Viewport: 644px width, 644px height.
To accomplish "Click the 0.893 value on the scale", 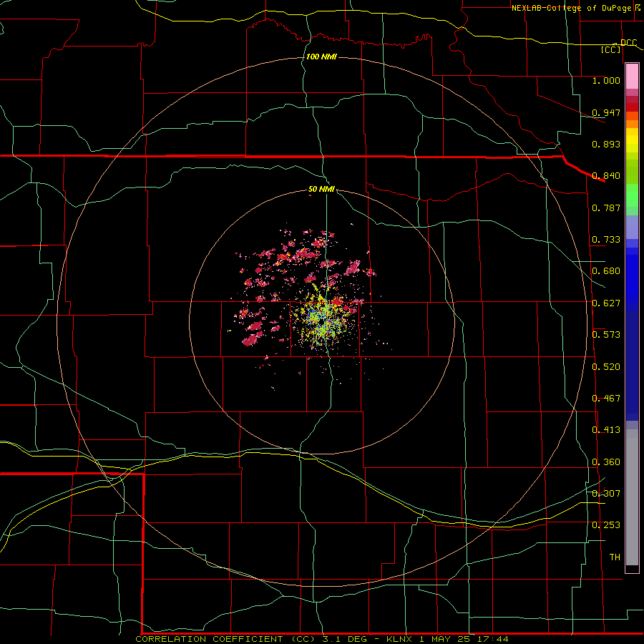I will pos(606,144).
